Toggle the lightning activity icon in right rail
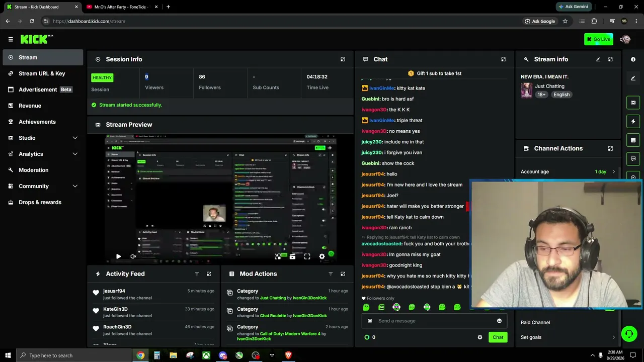644x362 pixels. (x=633, y=121)
